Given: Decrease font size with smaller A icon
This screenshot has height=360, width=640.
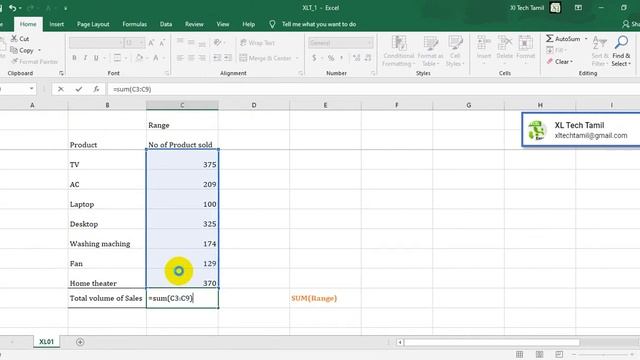Looking at the screenshot, I should [x=162, y=43].
